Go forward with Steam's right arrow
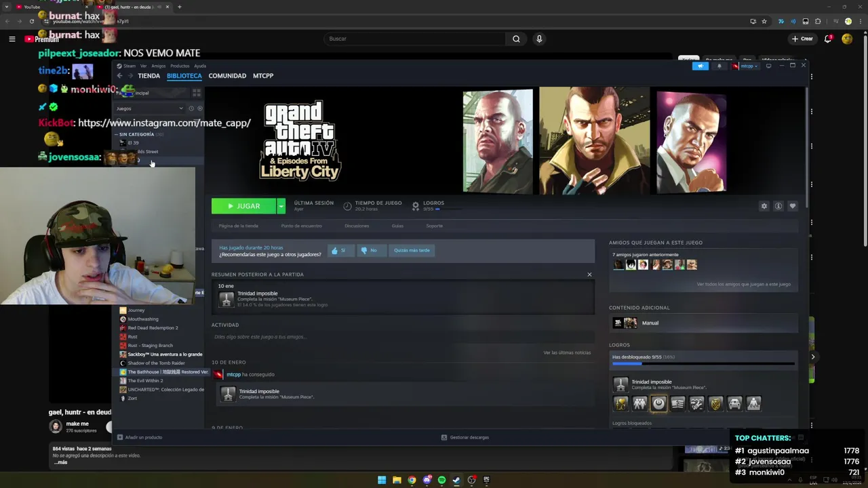The width and height of the screenshot is (868, 488). pyautogui.click(x=130, y=76)
